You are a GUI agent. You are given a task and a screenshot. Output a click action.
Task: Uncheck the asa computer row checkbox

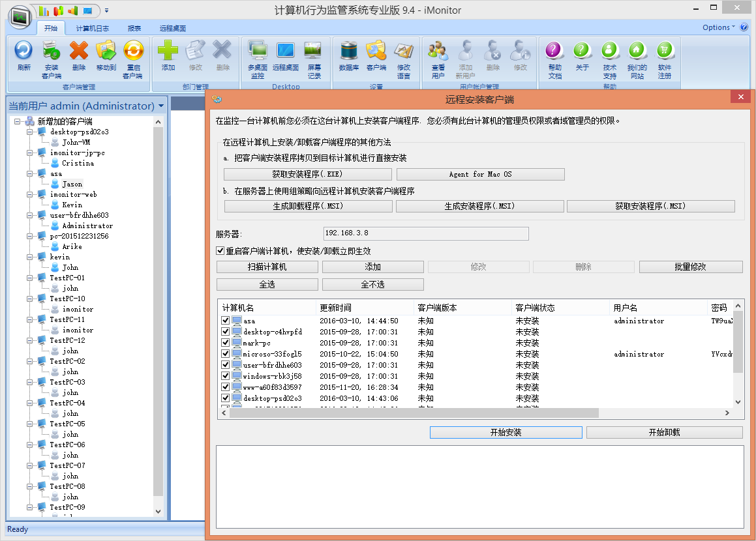point(226,321)
